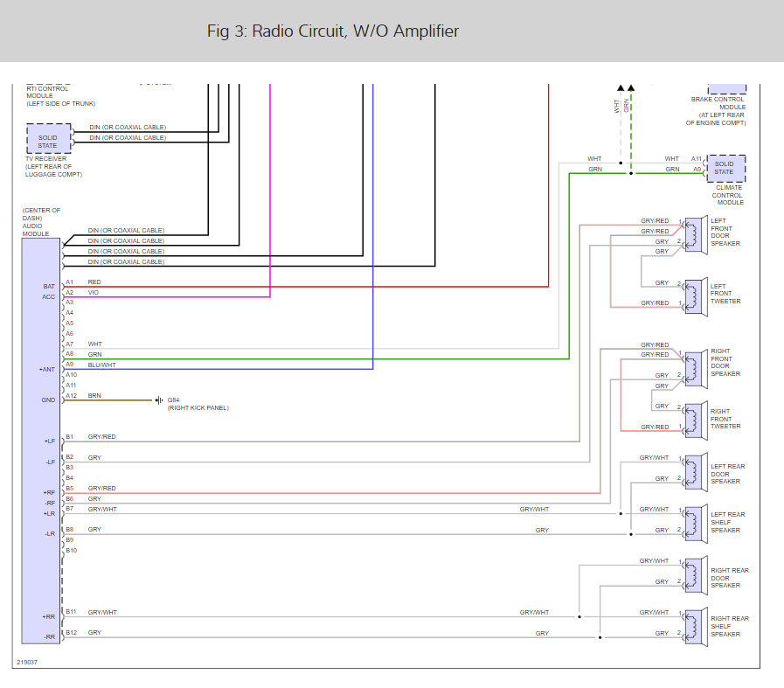The image size is (784, 688).
Task: Click the figure title 'Fig 3: Radio Circuit, W/O Amplifier'
Action: click(x=333, y=31)
